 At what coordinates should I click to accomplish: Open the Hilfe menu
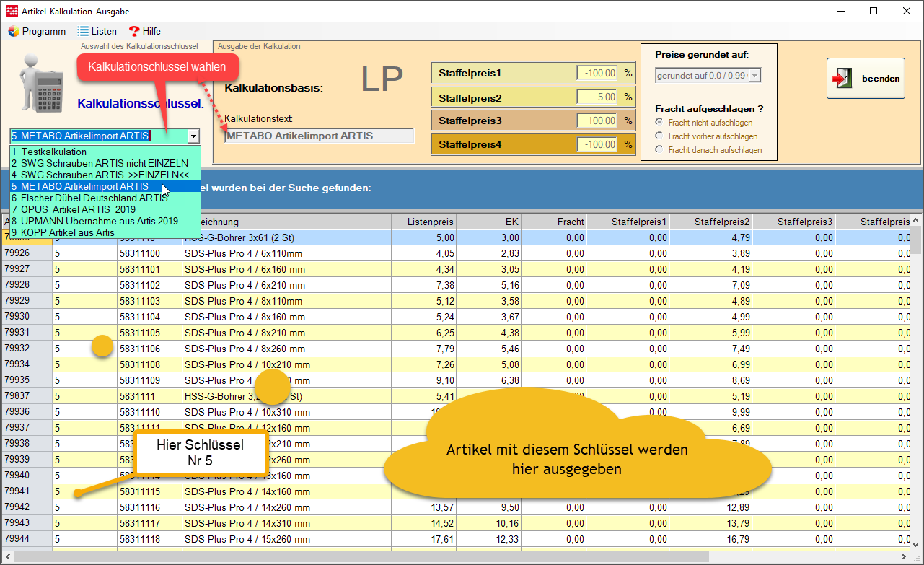144,31
